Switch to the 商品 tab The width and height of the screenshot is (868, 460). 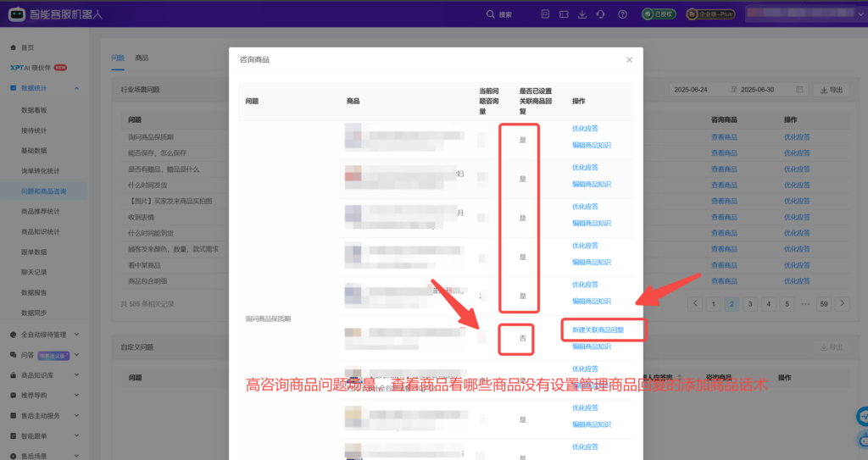[x=142, y=58]
